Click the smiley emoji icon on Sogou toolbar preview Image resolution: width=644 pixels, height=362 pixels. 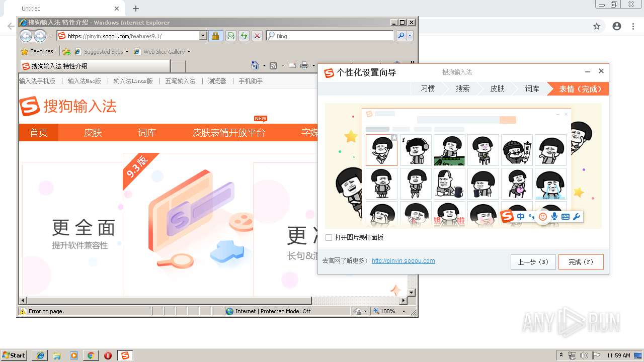click(x=543, y=217)
